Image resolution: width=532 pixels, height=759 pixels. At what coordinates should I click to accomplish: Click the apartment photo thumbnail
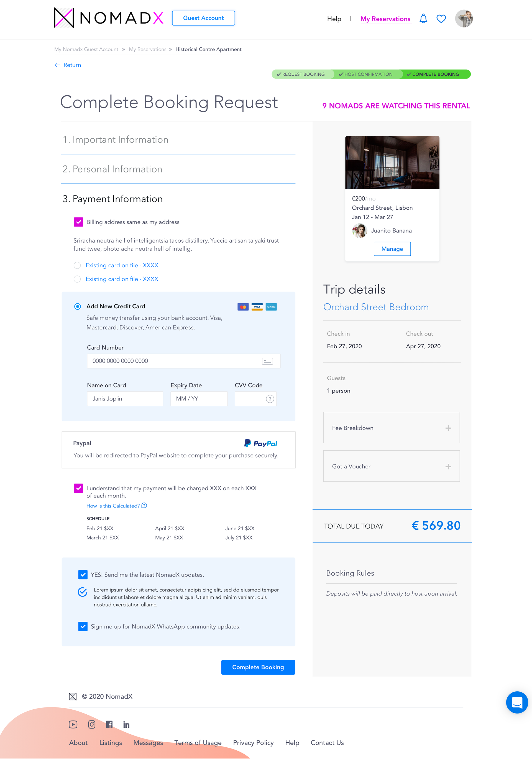tap(392, 162)
